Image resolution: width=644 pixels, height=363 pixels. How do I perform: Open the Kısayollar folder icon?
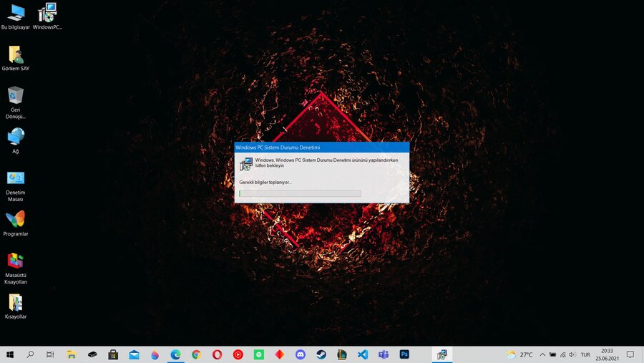click(16, 306)
